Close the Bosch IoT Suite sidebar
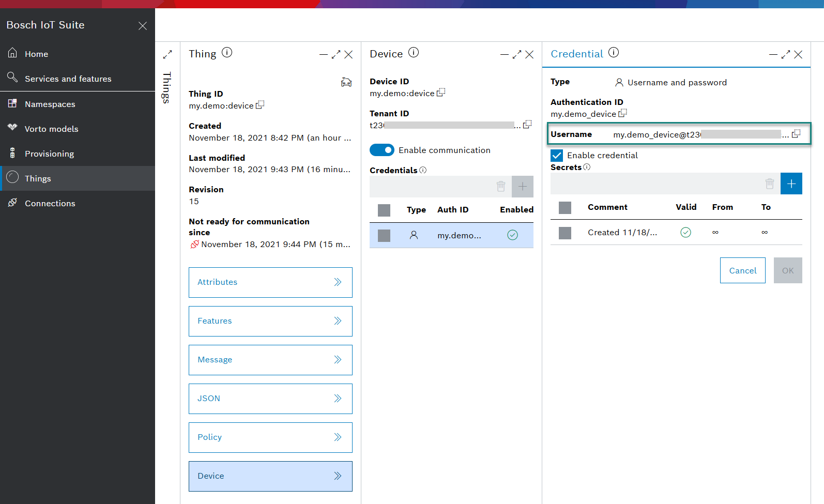This screenshot has height=504, width=824. point(143,26)
